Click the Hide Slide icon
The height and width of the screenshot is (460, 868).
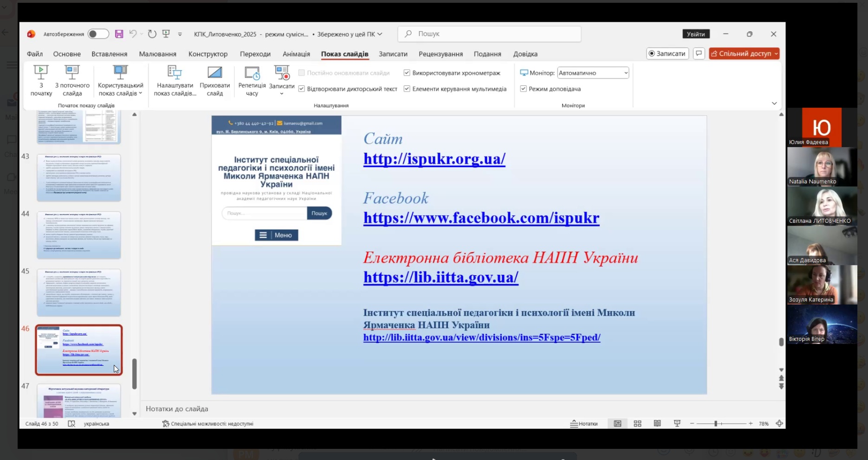(x=214, y=73)
